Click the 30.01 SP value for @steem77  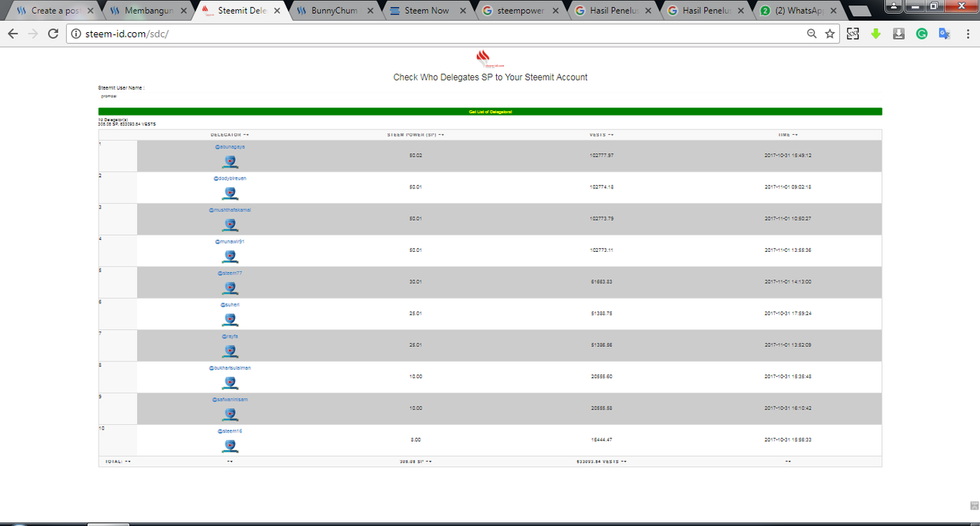coord(416,282)
